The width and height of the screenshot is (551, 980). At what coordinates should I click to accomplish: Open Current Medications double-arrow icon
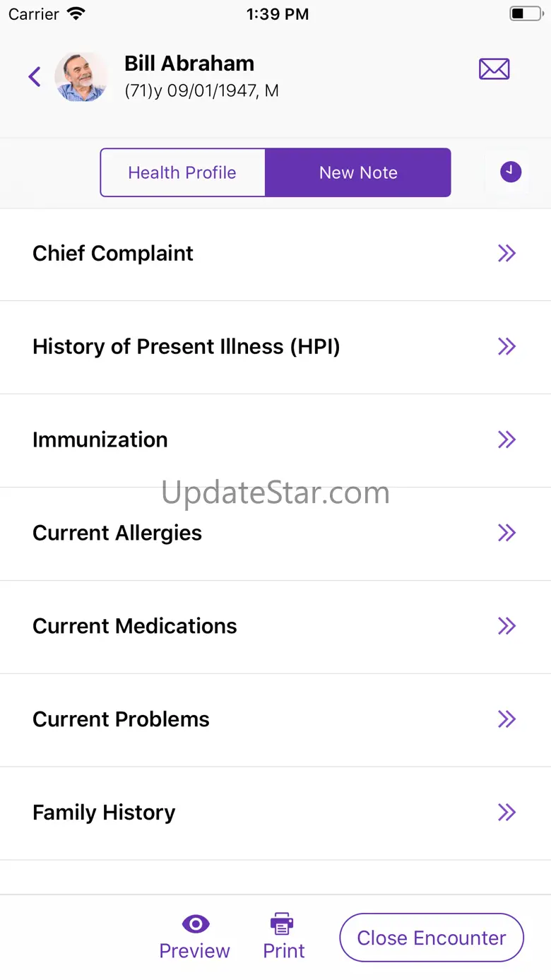(506, 626)
